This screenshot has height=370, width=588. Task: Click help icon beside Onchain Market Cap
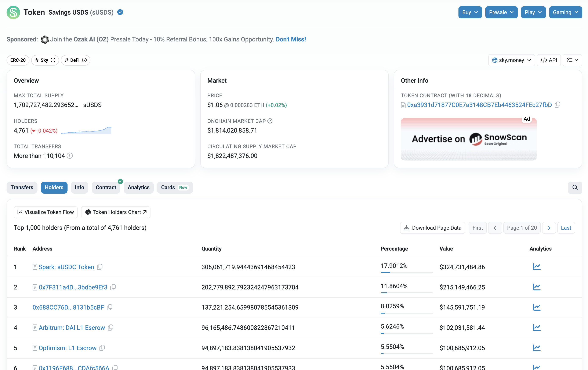pyautogui.click(x=270, y=121)
